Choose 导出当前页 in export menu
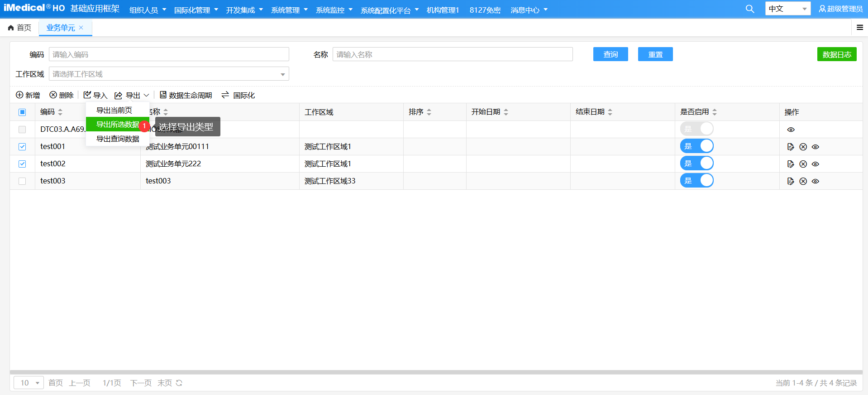This screenshot has height=395, width=868. coord(114,110)
